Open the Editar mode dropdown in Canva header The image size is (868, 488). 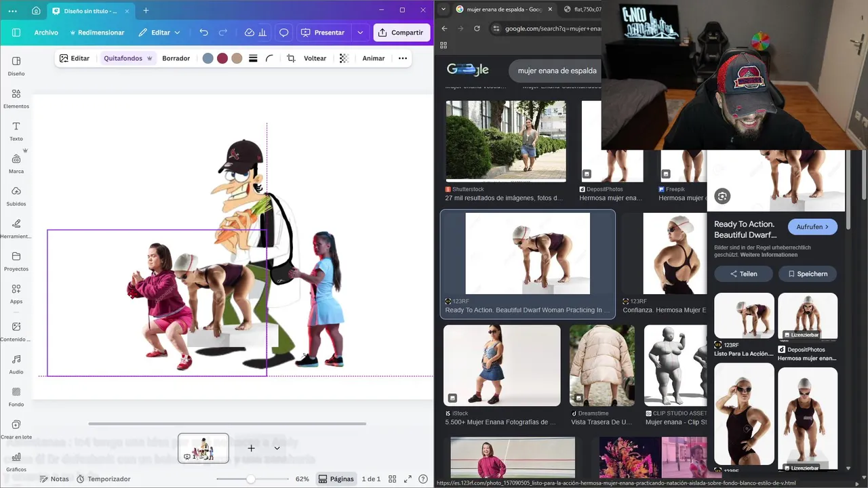pyautogui.click(x=159, y=33)
